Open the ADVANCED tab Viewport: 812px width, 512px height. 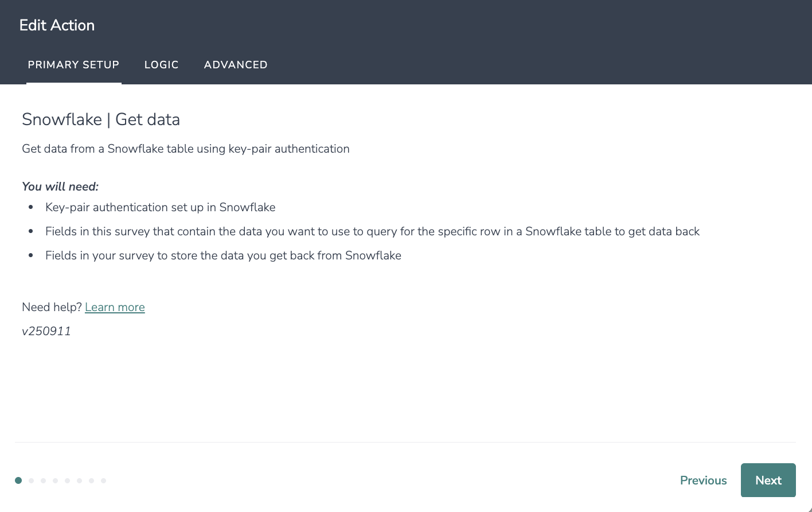[x=236, y=65]
